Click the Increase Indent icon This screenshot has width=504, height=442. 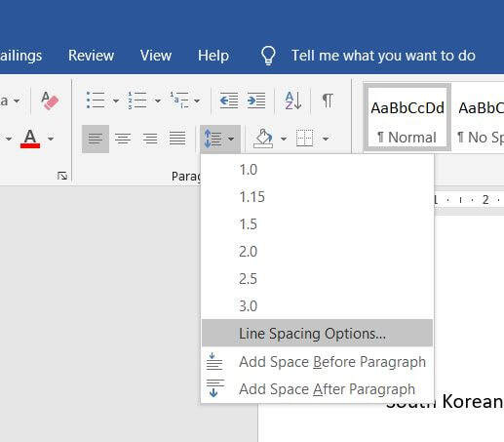pos(256,100)
